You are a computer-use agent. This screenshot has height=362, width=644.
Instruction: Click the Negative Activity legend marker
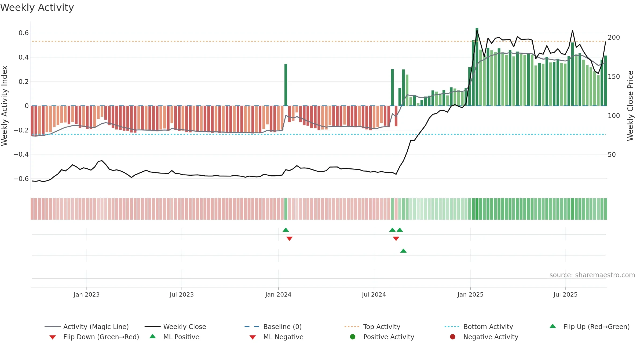click(x=453, y=337)
